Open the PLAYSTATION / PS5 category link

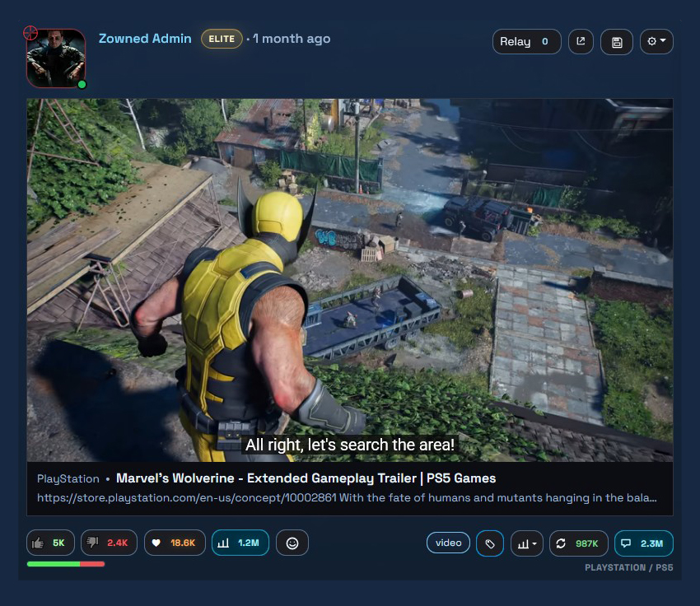[629, 567]
